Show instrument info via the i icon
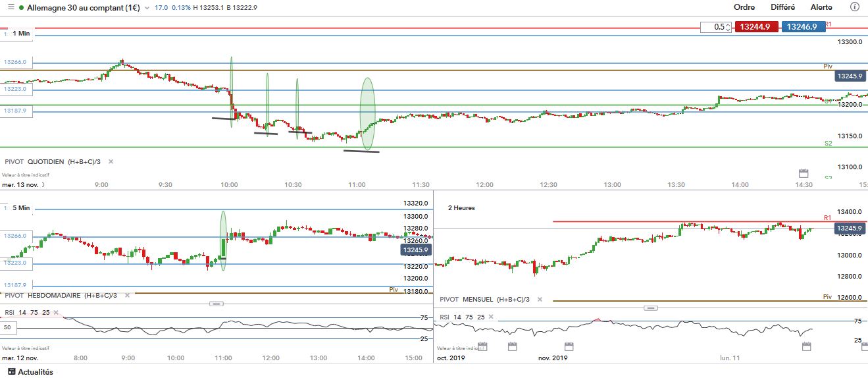868x378 pixels. [855, 7]
